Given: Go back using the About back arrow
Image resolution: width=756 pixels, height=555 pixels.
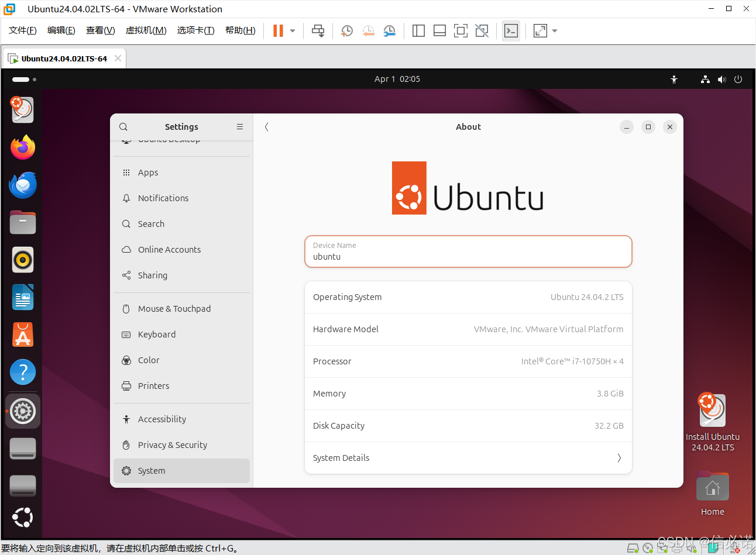Looking at the screenshot, I should pos(267,127).
